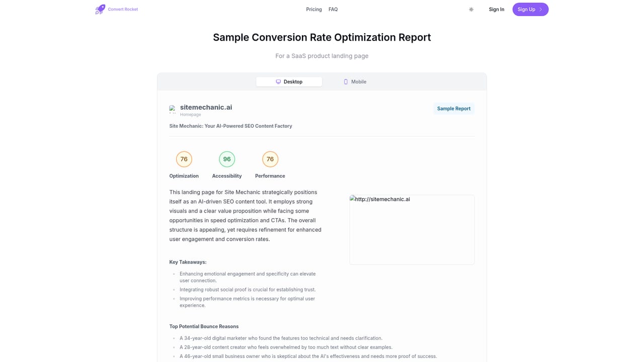This screenshot has width=644, height=362.
Task: Click the Top Potential Bounce Reasons heading
Action: point(204,327)
